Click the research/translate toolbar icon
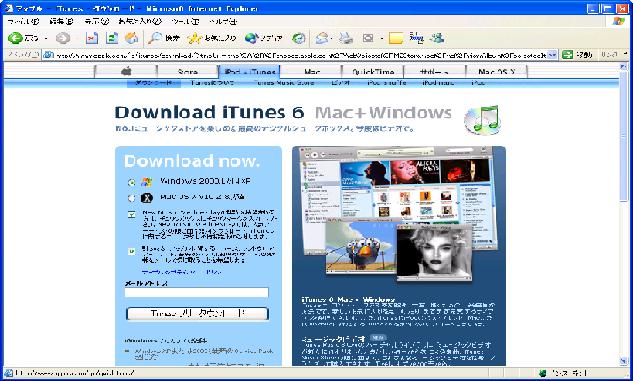The image size is (633, 381). point(416,38)
